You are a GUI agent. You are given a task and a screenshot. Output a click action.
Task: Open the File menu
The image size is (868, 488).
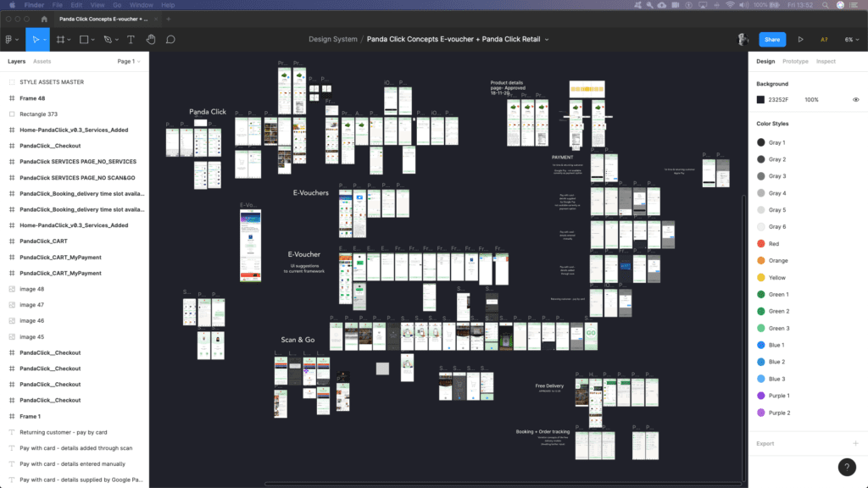(x=57, y=5)
